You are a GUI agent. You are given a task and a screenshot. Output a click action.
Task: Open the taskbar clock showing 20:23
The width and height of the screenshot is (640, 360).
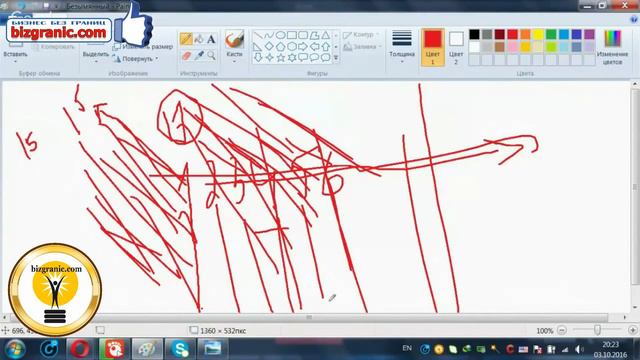(x=610, y=349)
